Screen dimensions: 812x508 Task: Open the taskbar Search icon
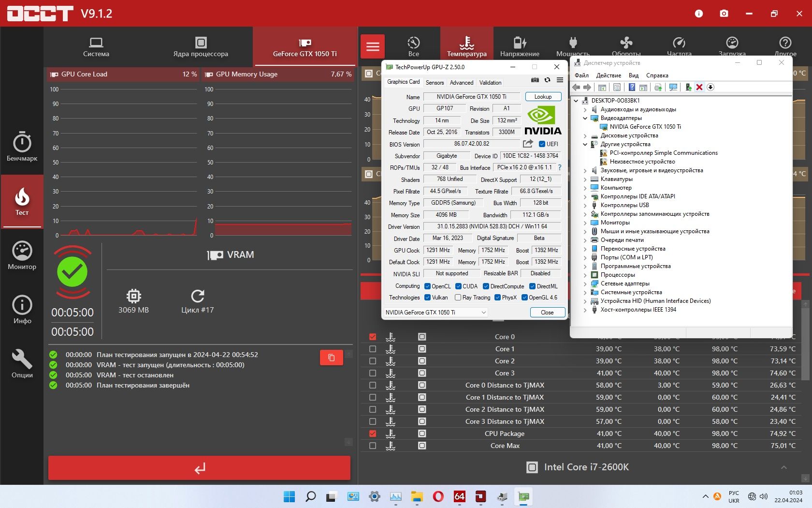(311, 496)
